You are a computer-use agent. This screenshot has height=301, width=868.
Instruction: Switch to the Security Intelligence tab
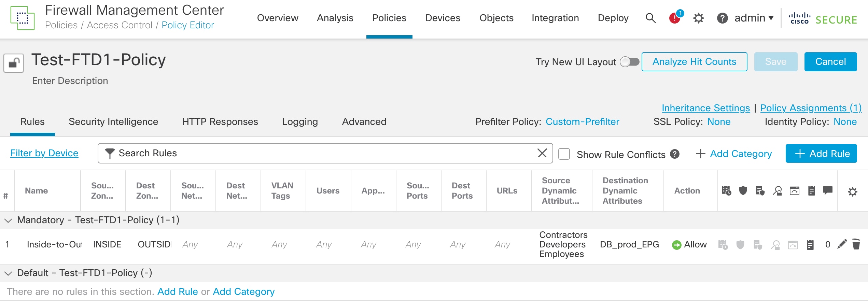click(x=113, y=122)
